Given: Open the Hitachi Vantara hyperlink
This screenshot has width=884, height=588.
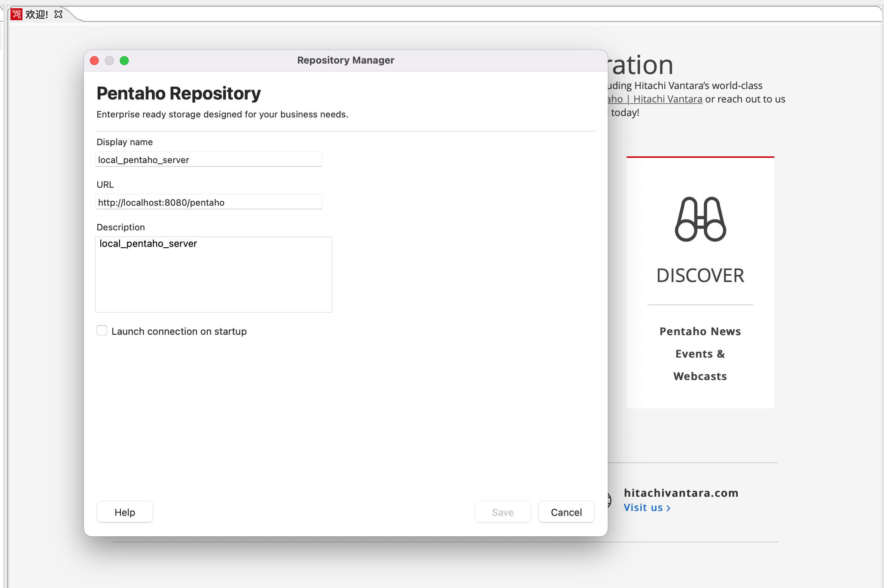Looking at the screenshot, I should pyautogui.click(x=667, y=99).
